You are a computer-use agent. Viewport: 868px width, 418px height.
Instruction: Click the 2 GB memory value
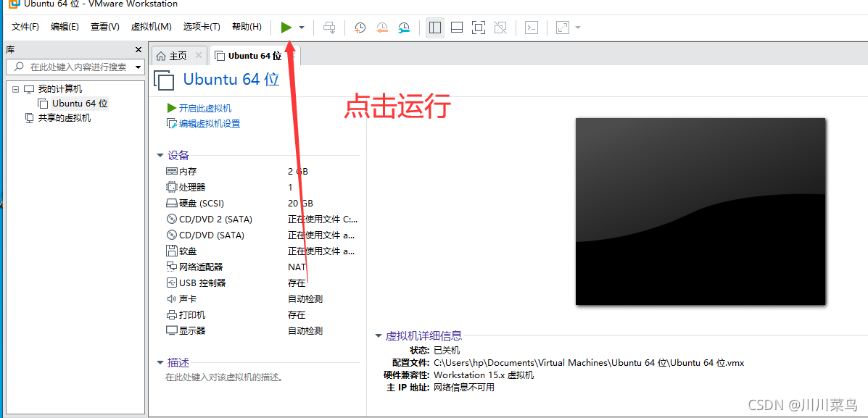[298, 172]
